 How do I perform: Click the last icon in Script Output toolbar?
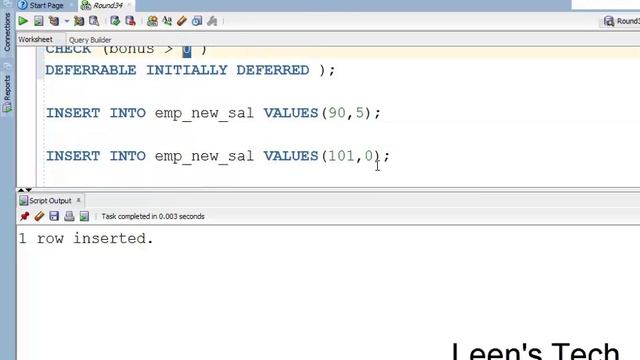click(84, 216)
